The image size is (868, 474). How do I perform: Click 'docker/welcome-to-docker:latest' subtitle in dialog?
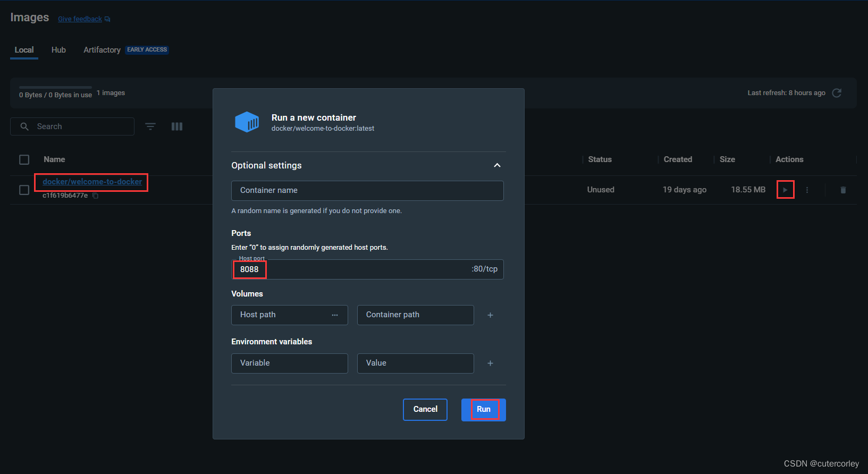(323, 129)
